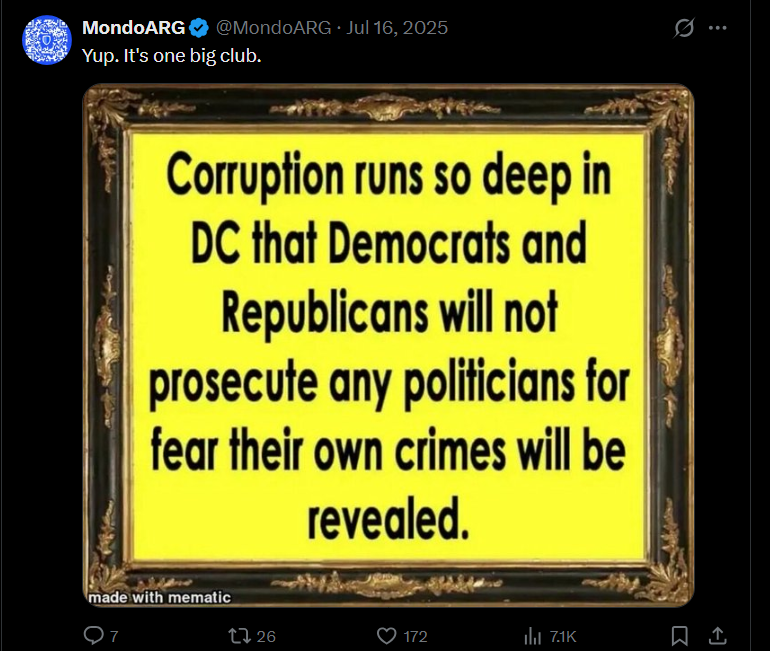View post analytics bar-chart icon
Image resolution: width=770 pixels, height=651 pixels.
pyautogui.click(x=532, y=636)
